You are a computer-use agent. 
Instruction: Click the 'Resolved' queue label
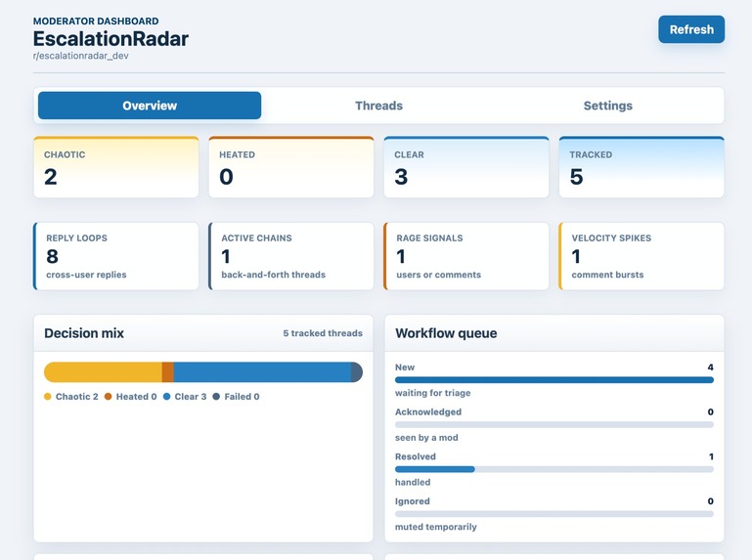point(416,456)
